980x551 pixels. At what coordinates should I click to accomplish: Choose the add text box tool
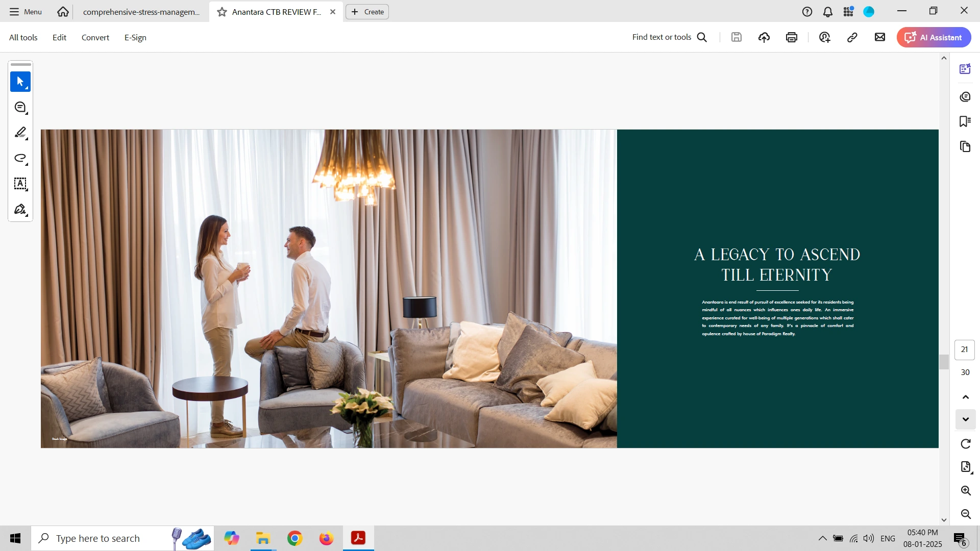click(20, 184)
